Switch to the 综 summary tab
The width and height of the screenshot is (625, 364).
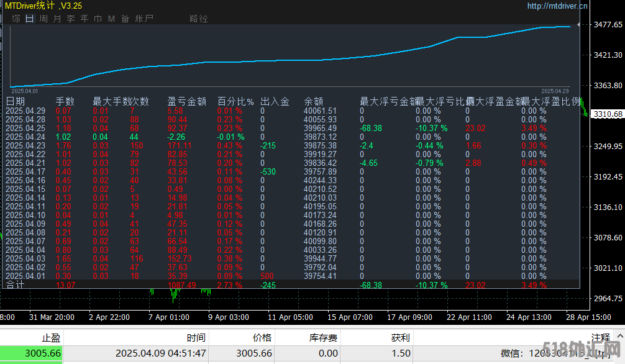click(16, 19)
